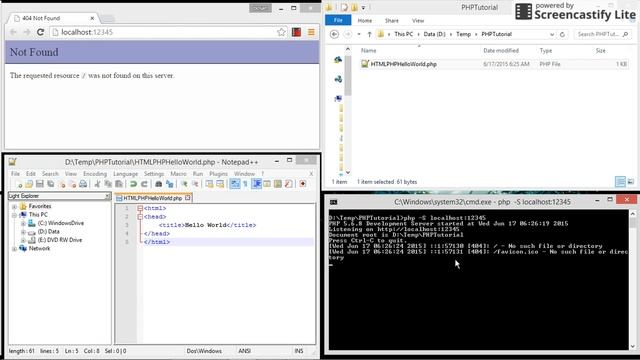Screen dimensions: 640x360
Task: Bookmark page with Chrome star icon
Action: click(281, 32)
